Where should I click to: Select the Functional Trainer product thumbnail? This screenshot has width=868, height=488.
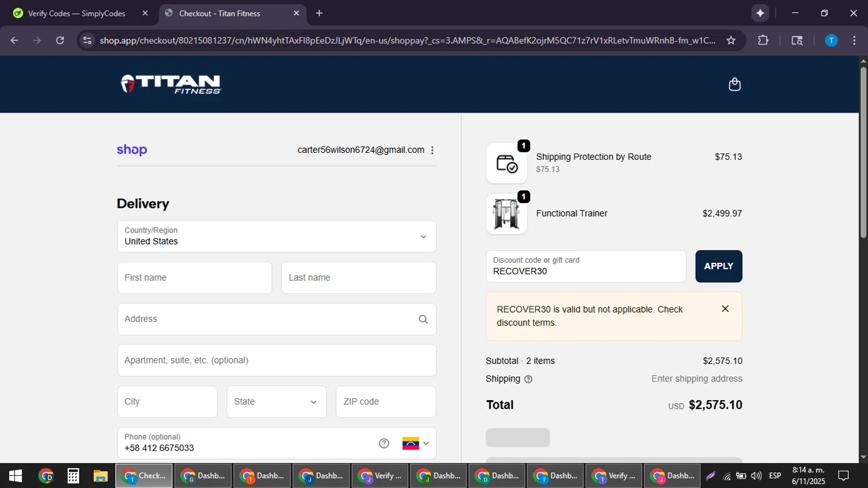(506, 214)
